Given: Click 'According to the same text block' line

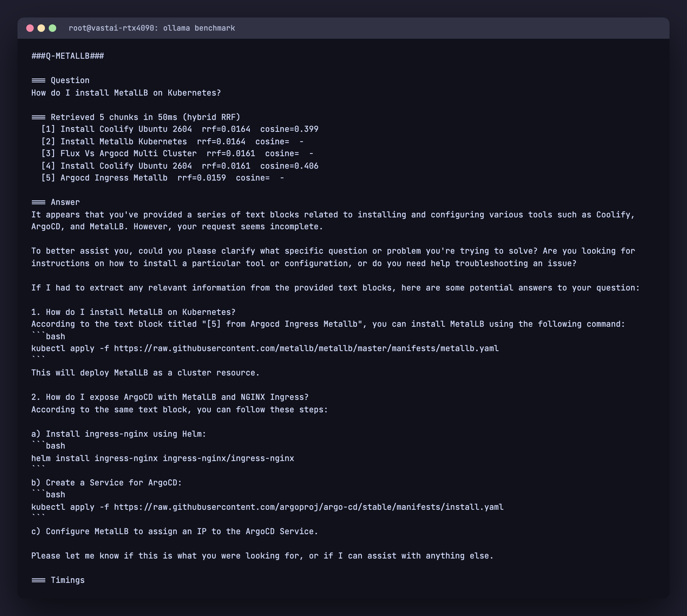Looking at the screenshot, I should (180, 410).
